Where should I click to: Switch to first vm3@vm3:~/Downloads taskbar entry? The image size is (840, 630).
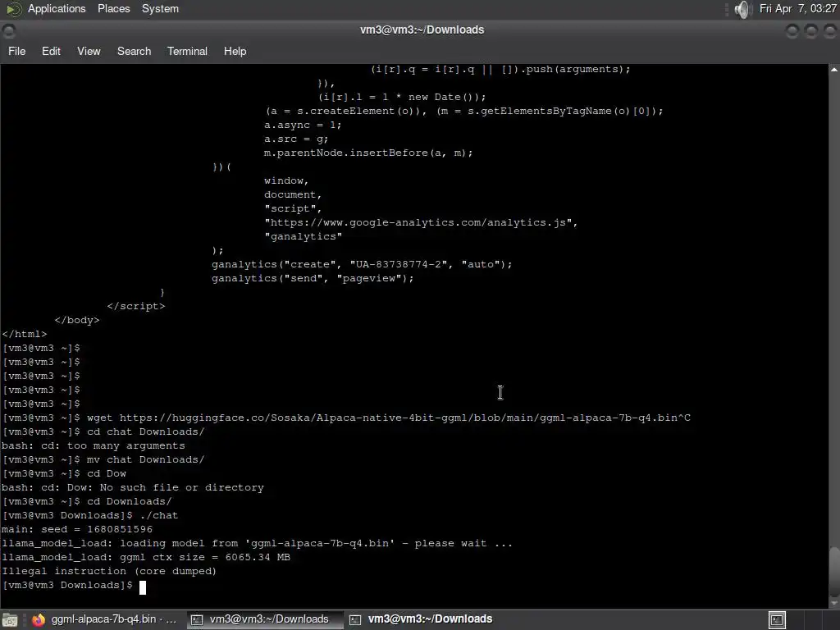click(265, 619)
